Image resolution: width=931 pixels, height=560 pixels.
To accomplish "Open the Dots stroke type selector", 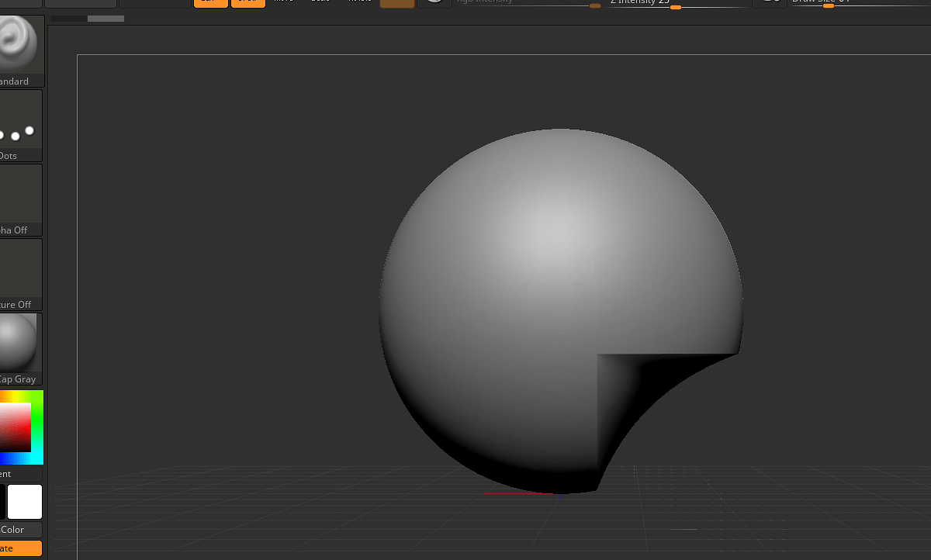I will [20, 126].
